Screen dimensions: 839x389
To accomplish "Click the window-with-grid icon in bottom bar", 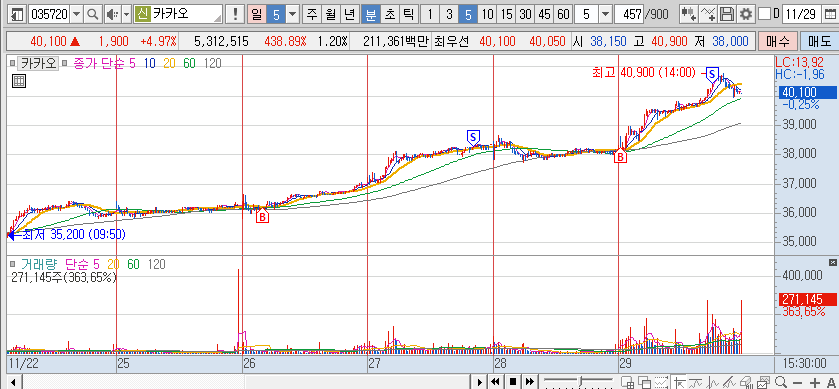I will [628, 382].
